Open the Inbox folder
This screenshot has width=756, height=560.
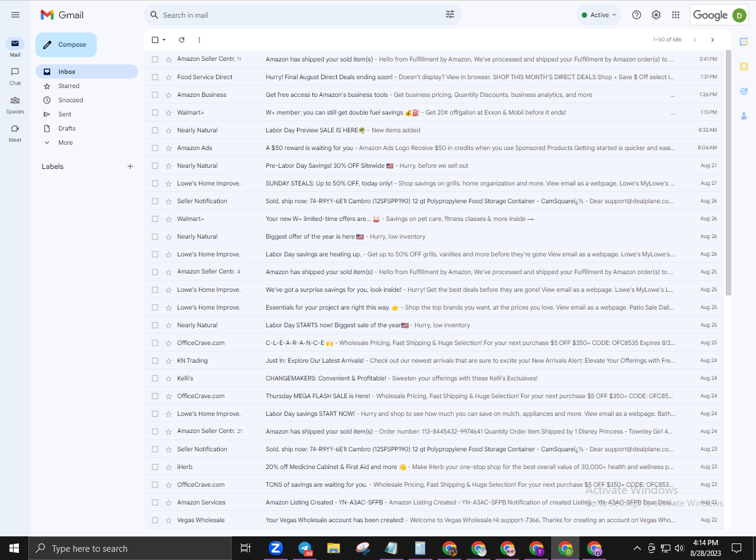point(87,71)
